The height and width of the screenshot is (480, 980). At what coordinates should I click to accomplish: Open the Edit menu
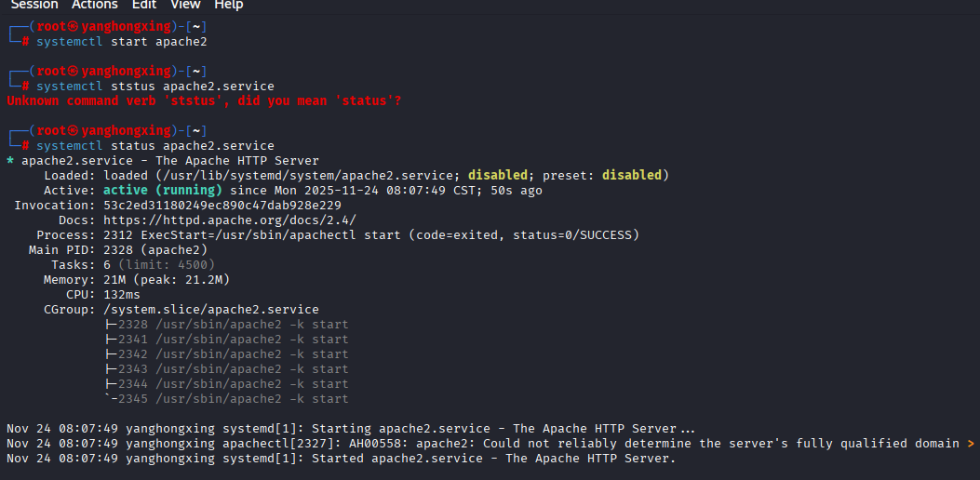(143, 5)
